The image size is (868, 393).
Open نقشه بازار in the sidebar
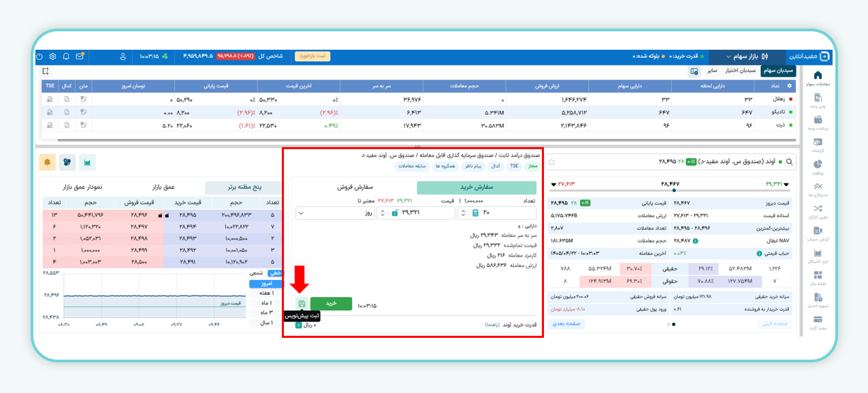[x=818, y=279]
